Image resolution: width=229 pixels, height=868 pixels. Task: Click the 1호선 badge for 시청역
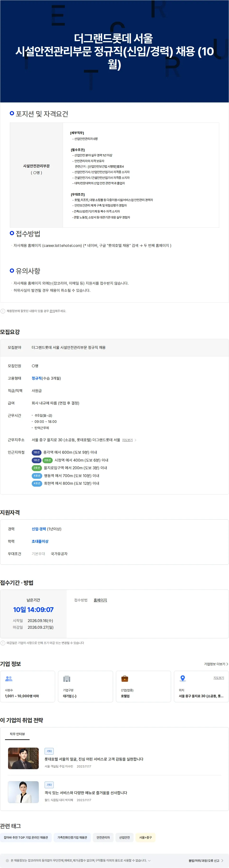pyautogui.click(x=36, y=460)
